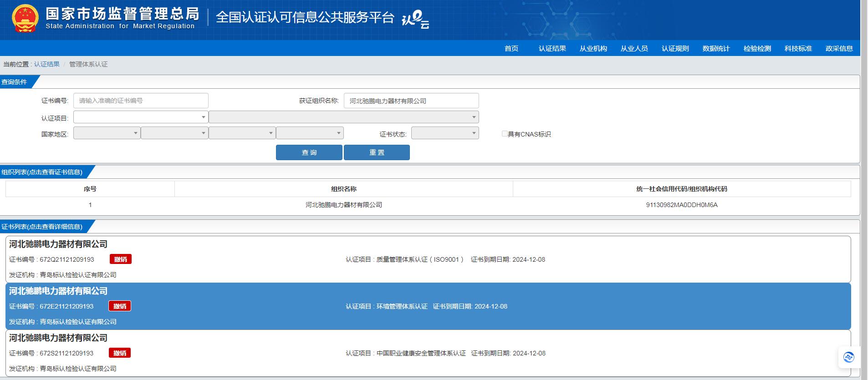This screenshot has height=380, width=868.
Task: Open the 科技标准 navigation menu
Action: [x=798, y=49]
